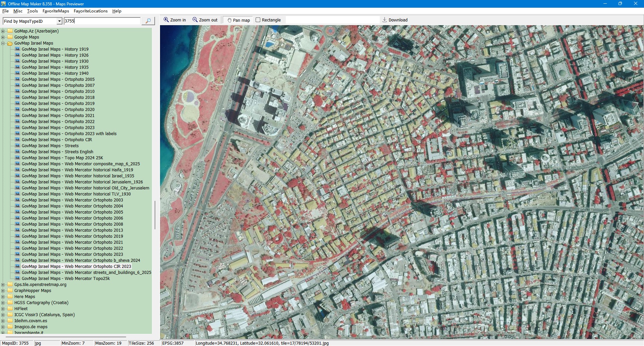Select Web Mercator Topo25k map entry
The image size is (644, 346).
(x=66, y=279)
